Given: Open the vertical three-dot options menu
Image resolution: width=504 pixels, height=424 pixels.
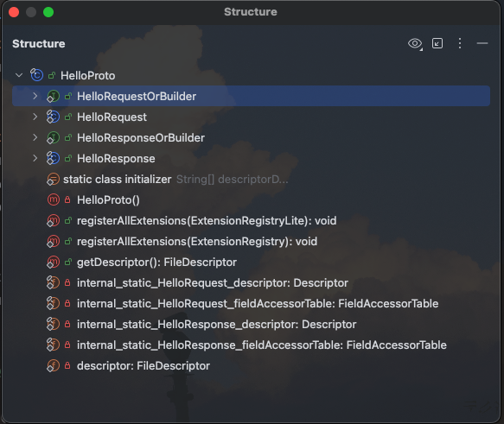Looking at the screenshot, I should pyautogui.click(x=460, y=43).
